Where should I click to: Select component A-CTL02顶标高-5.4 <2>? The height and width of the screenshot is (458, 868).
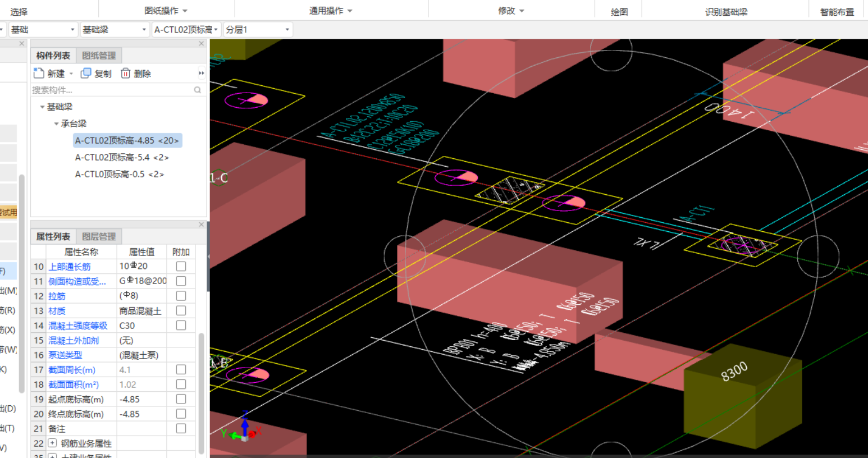(x=122, y=157)
